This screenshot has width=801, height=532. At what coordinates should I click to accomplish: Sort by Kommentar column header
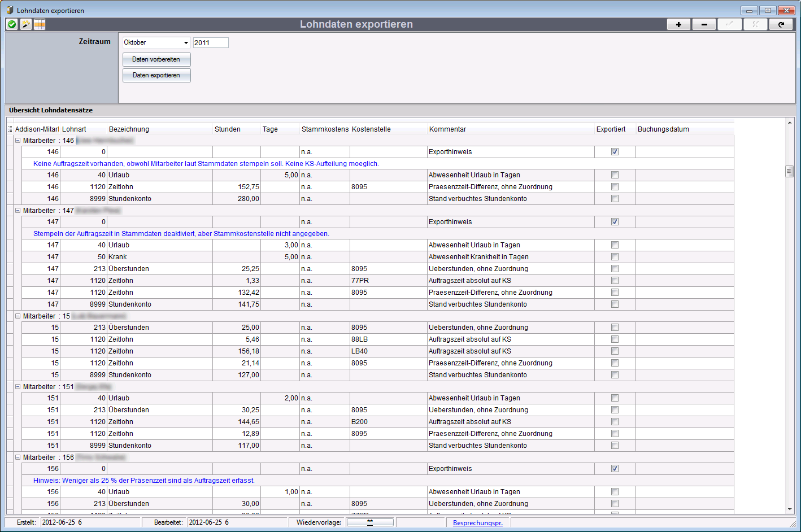click(511, 129)
